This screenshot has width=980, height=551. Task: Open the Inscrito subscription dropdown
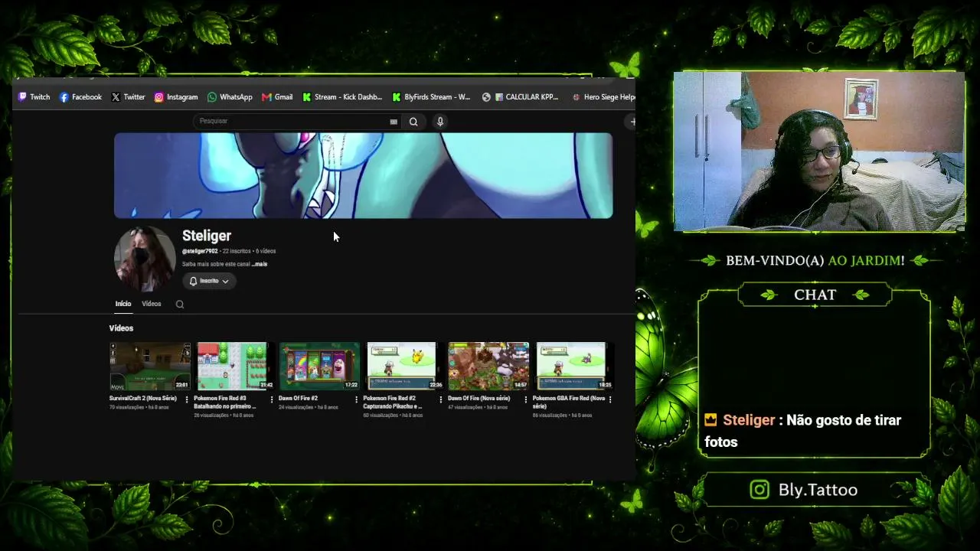click(x=209, y=281)
